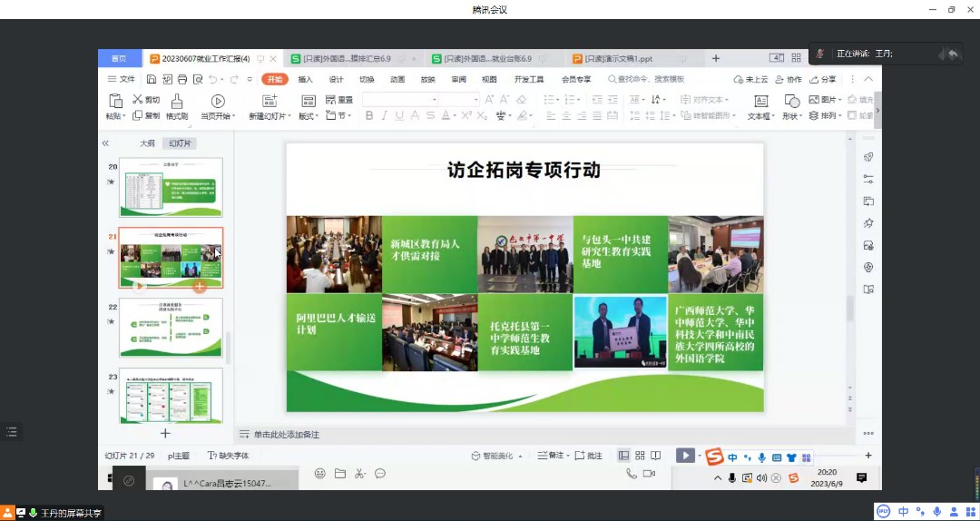Click the increase font size icon
The image size is (980, 521).
pos(489,100)
